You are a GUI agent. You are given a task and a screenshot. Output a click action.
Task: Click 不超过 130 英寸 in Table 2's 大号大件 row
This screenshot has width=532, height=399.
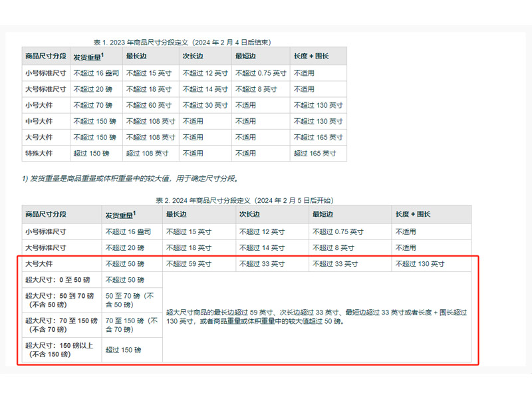[420, 264]
